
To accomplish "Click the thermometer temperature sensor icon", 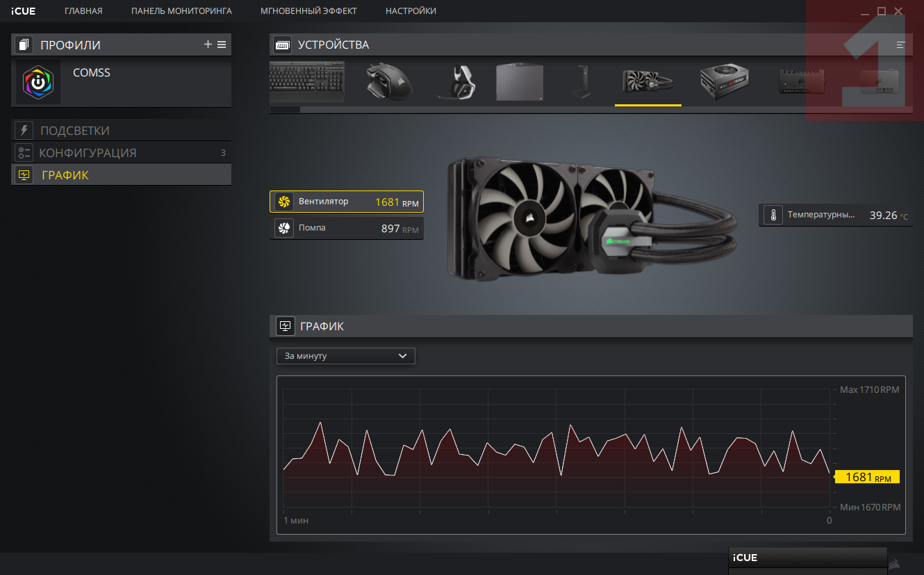I will (x=773, y=216).
